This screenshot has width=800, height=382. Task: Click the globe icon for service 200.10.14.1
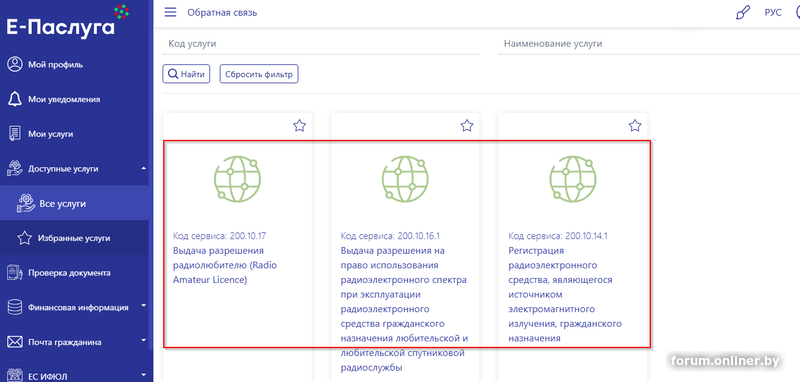pyautogui.click(x=572, y=179)
